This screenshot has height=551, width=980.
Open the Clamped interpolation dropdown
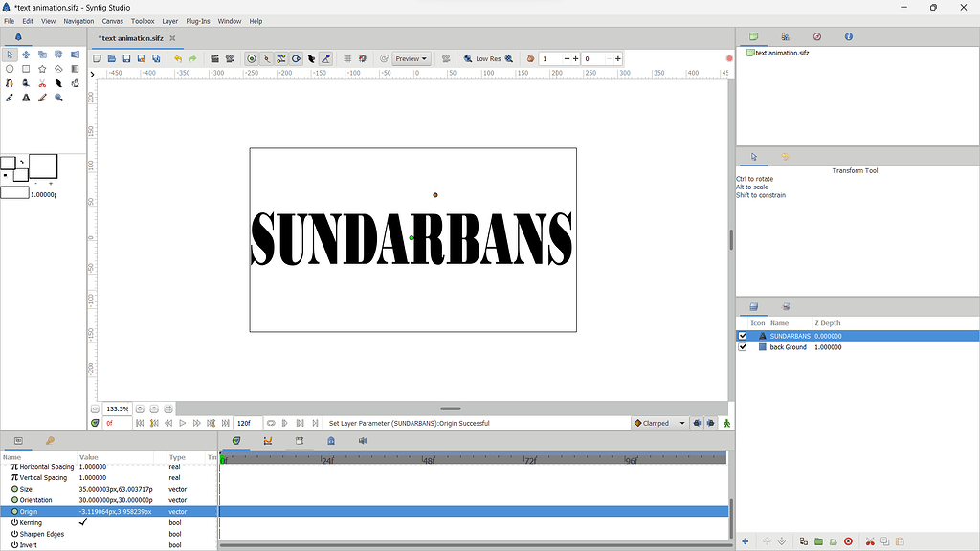659,423
